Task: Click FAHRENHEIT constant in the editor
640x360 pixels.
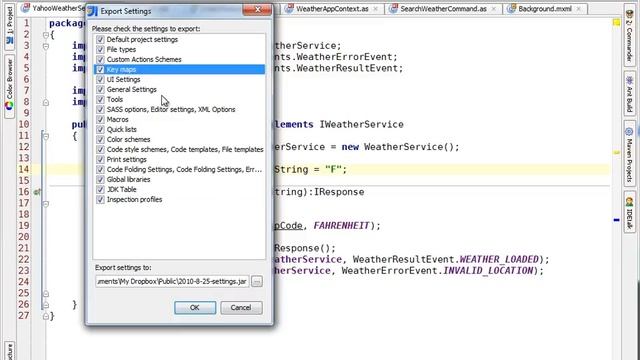Action: [341, 226]
